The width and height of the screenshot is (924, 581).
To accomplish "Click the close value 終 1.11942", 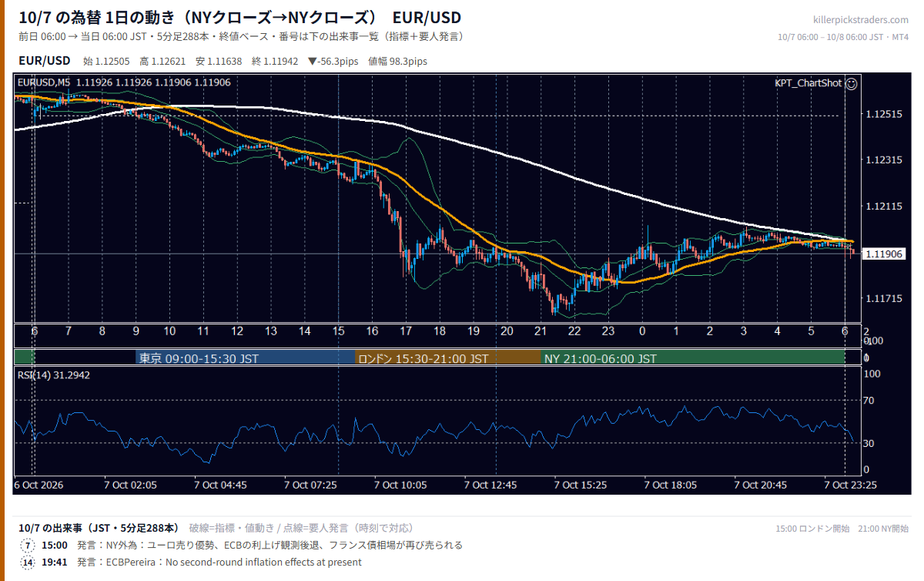I will 276,61.
